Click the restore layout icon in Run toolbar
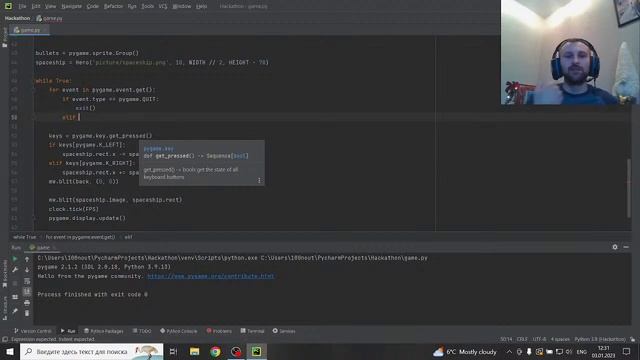 click(15, 297)
